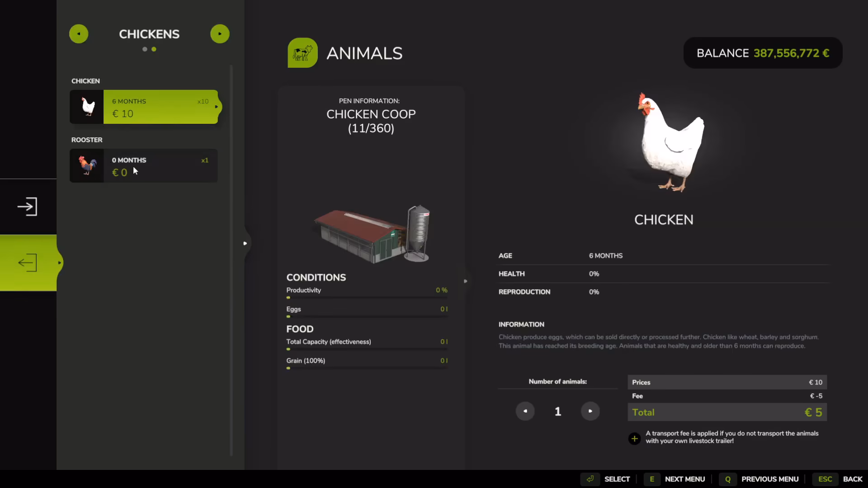Increase the number of animals
868x488 pixels.
(x=590, y=411)
